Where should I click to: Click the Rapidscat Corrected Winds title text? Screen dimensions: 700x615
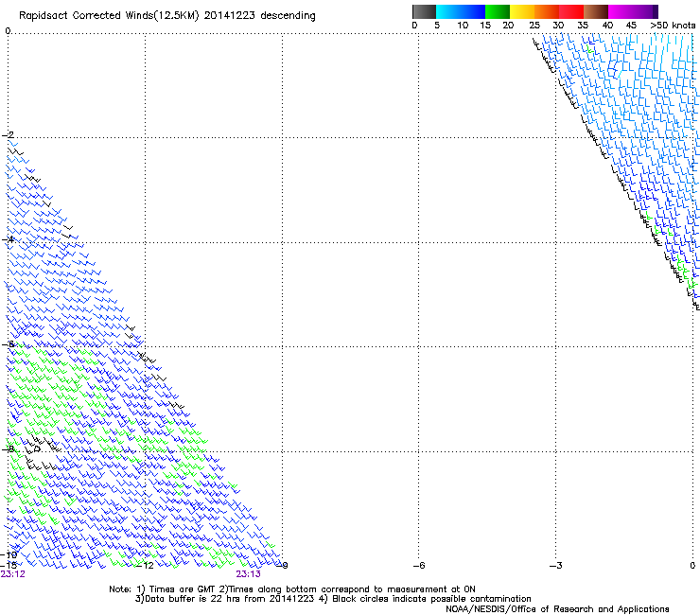[x=167, y=15]
